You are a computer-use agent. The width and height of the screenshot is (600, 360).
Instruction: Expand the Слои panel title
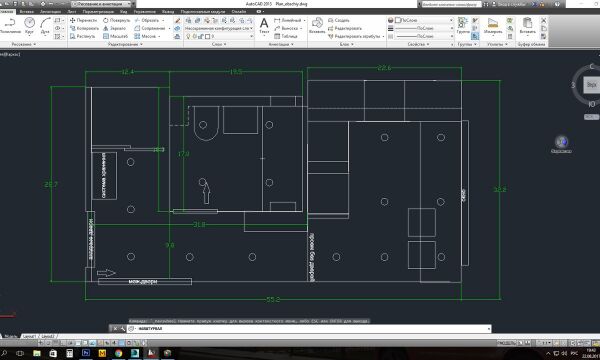click(x=219, y=44)
